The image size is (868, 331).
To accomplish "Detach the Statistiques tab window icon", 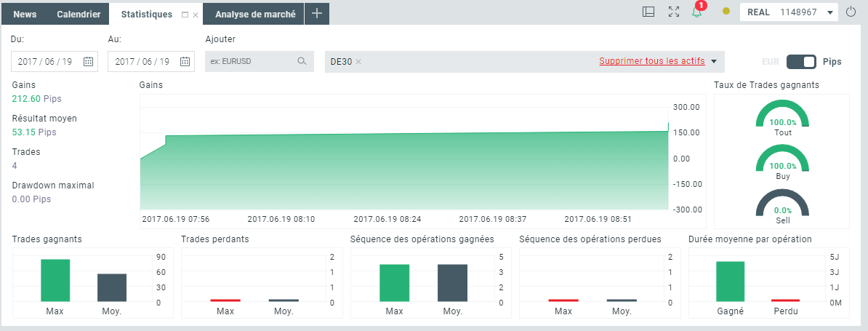I will [185, 15].
